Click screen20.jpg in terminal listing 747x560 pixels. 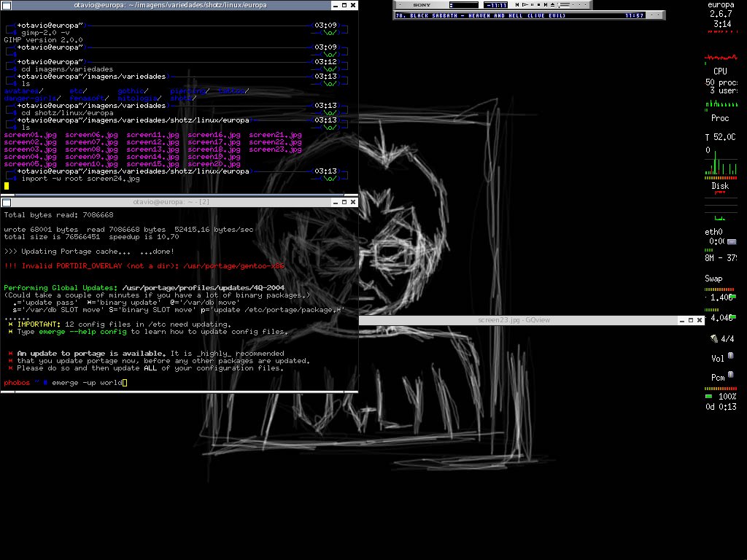(x=214, y=164)
